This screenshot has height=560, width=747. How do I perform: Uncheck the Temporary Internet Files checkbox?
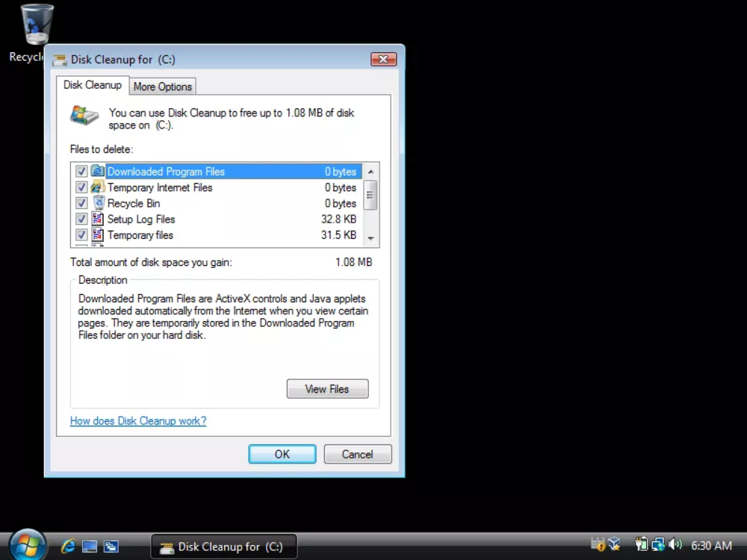(81, 187)
